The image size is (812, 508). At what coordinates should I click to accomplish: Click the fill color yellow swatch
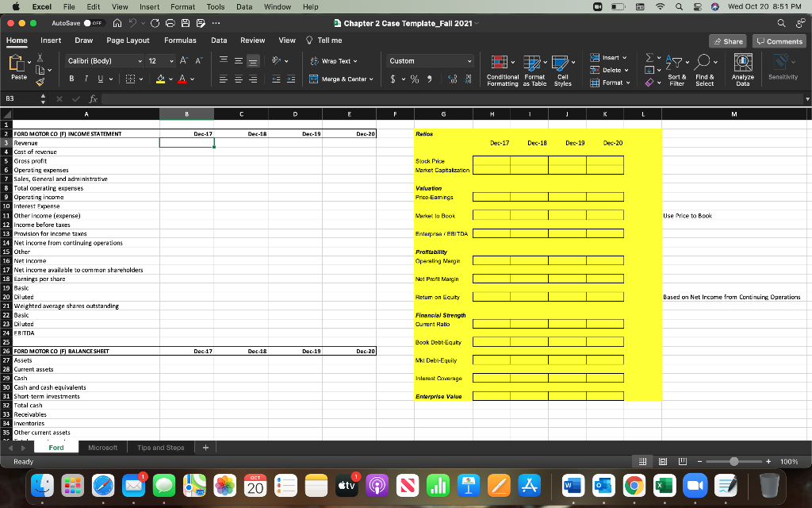160,79
